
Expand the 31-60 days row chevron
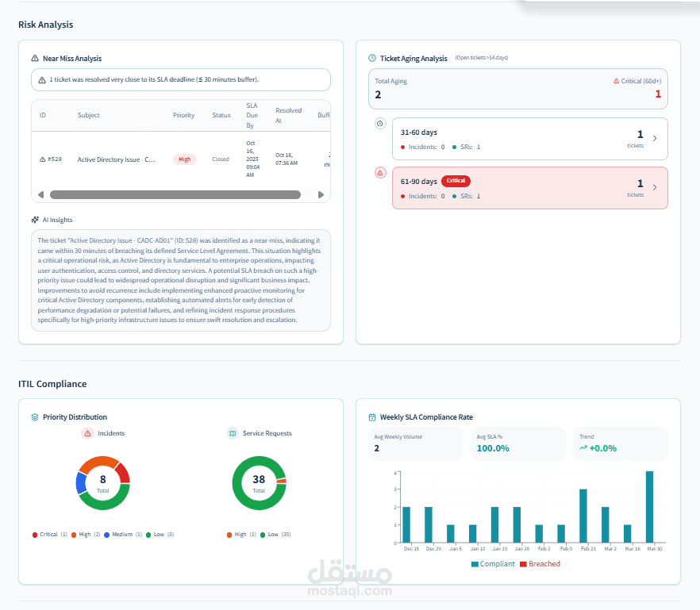[655, 138]
